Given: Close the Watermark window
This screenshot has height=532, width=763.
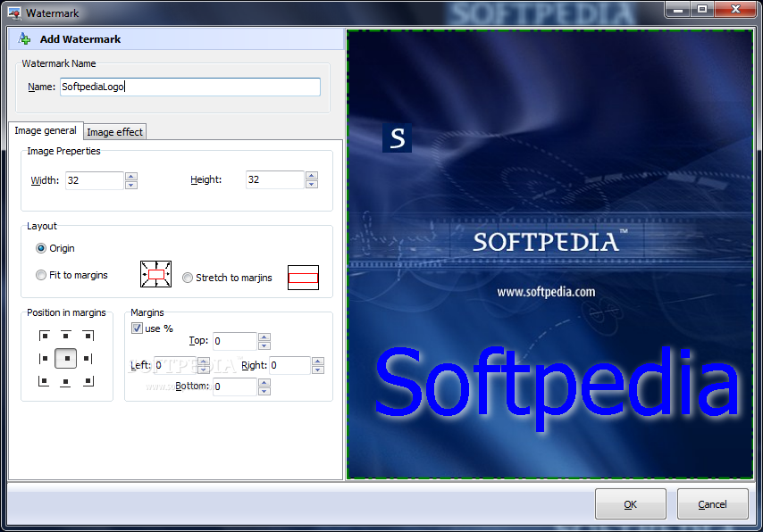Looking at the screenshot, I should pos(735,9).
